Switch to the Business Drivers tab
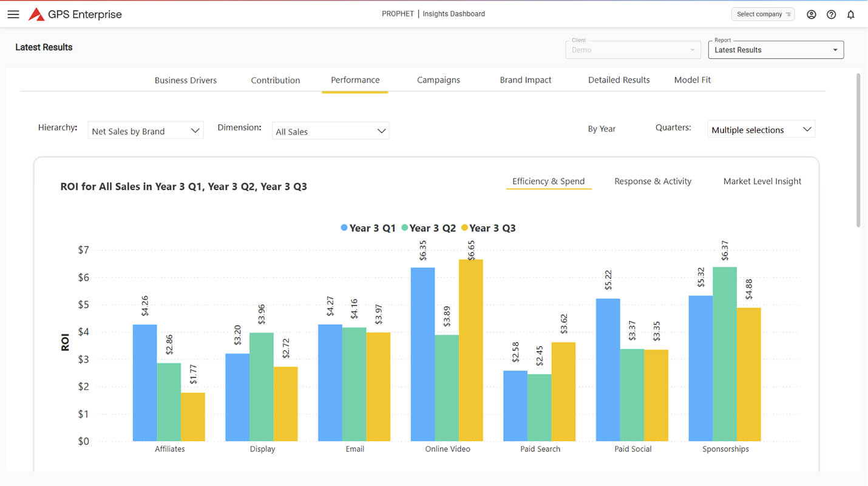Image resolution: width=868 pixels, height=486 pixels. tap(185, 80)
